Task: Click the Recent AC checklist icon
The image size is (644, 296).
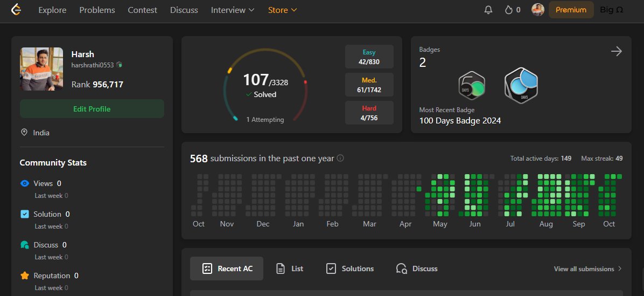Action: [x=207, y=269]
